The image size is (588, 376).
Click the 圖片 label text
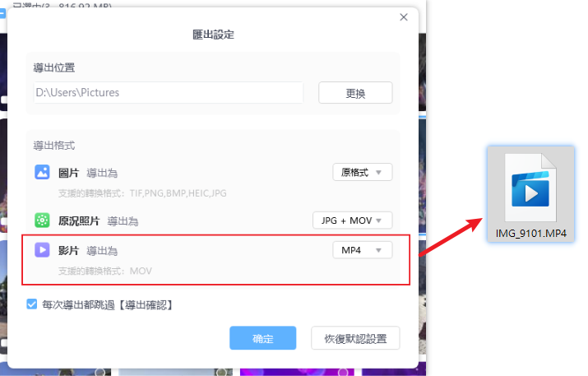coord(68,173)
